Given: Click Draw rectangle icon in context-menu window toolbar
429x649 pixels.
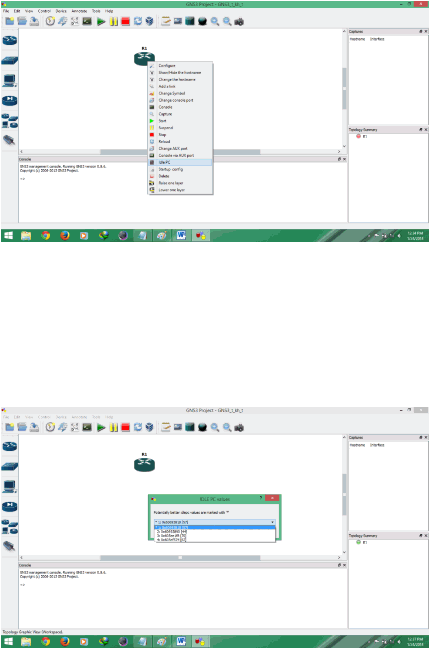Looking at the screenshot, I should [x=190, y=21].
